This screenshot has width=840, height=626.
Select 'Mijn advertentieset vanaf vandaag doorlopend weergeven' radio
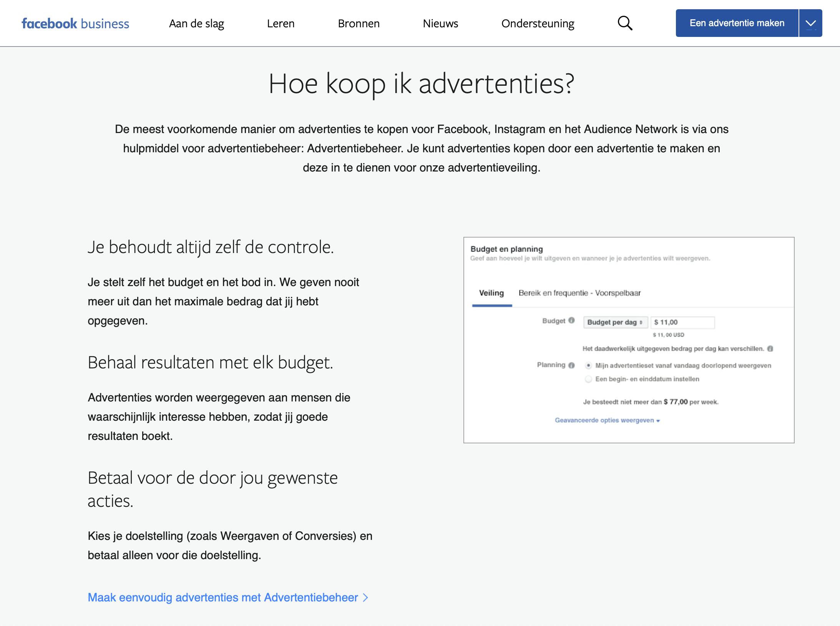click(x=588, y=366)
